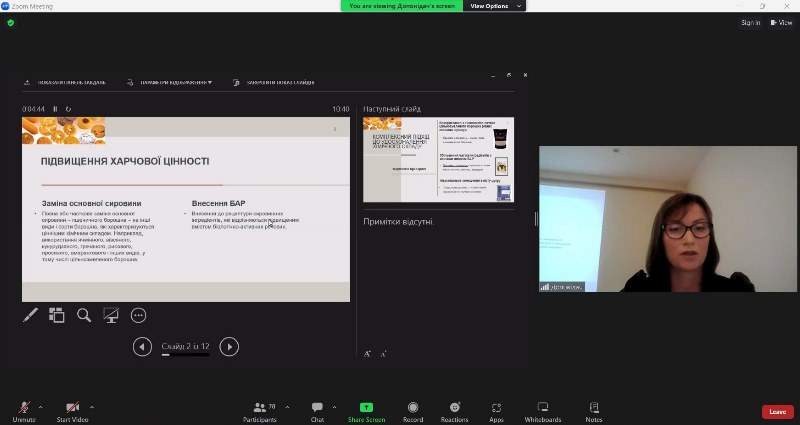Open the View layout menu

780,22
